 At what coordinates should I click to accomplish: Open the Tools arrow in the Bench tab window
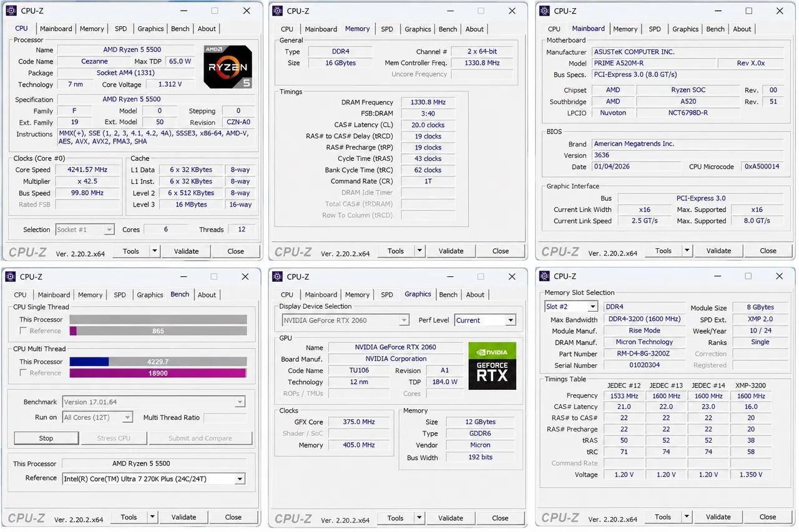152,517
